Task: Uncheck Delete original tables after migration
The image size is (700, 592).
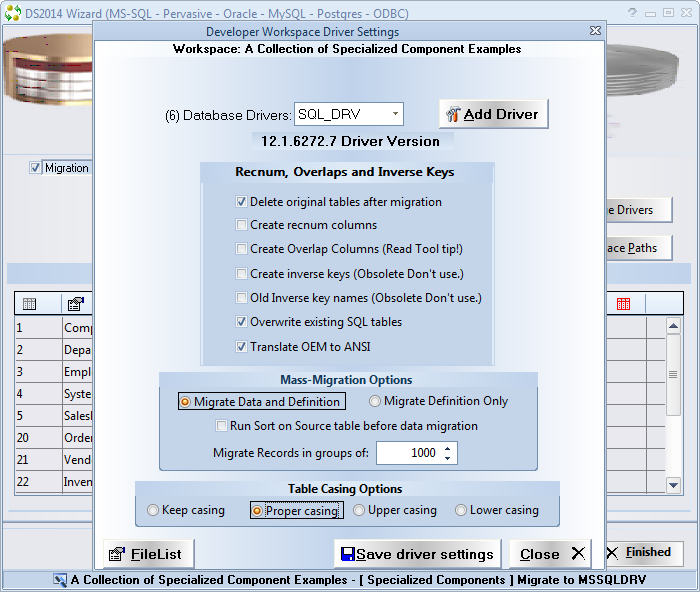Action: [241, 202]
